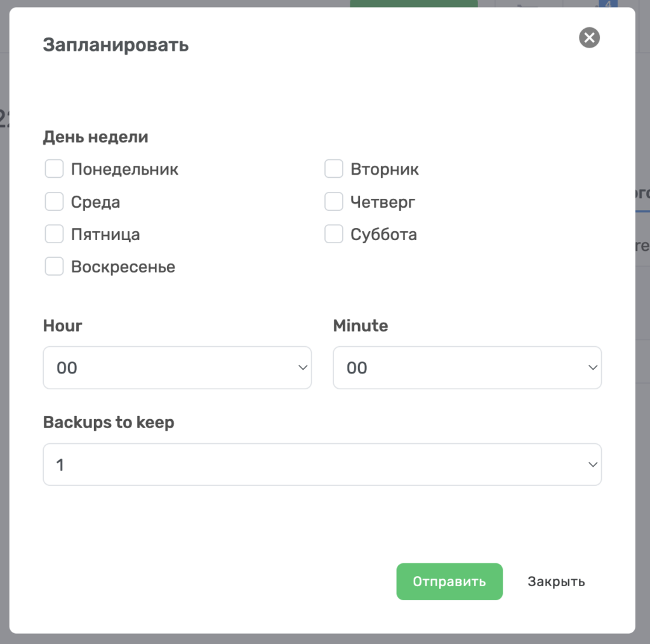Image resolution: width=650 pixels, height=644 pixels.
Task: Toggle the Пятница checkbox
Action: 55,234
